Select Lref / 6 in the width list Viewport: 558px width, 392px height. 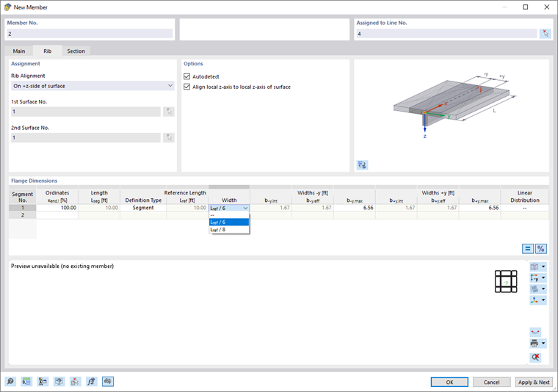(x=229, y=222)
